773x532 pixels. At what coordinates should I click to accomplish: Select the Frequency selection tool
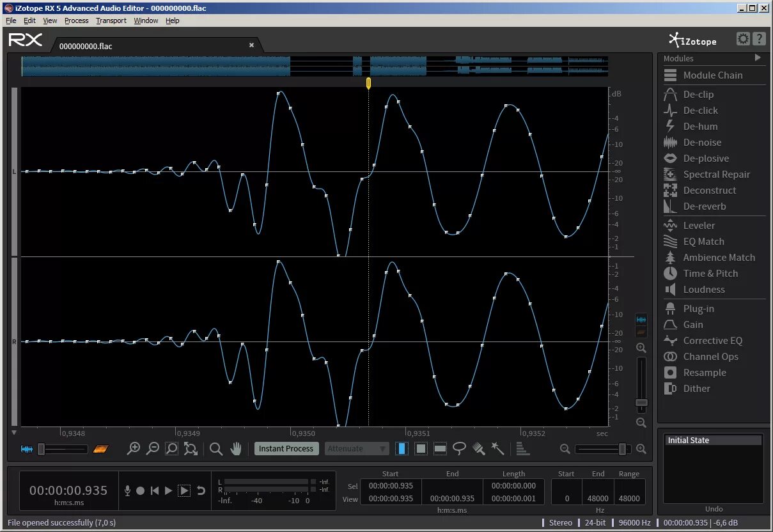coord(440,449)
